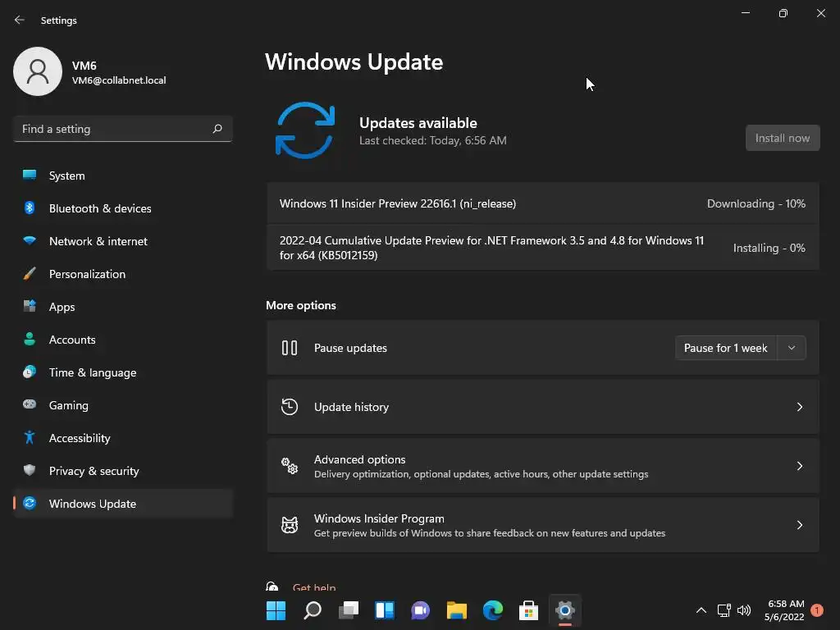Click the Gaming controller icon in sidebar
The width and height of the screenshot is (840, 630).
click(x=30, y=404)
